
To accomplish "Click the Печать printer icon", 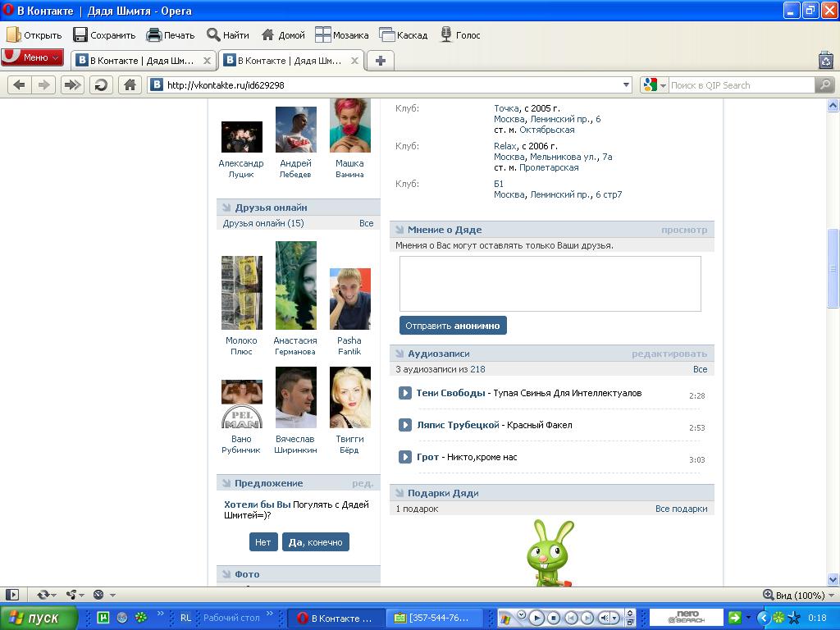I will (153, 35).
